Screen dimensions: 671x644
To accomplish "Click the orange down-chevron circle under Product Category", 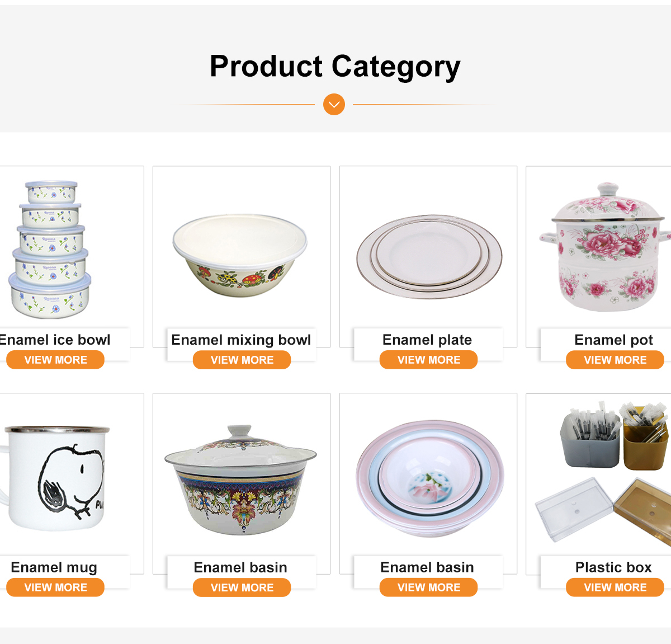I will click(x=334, y=105).
